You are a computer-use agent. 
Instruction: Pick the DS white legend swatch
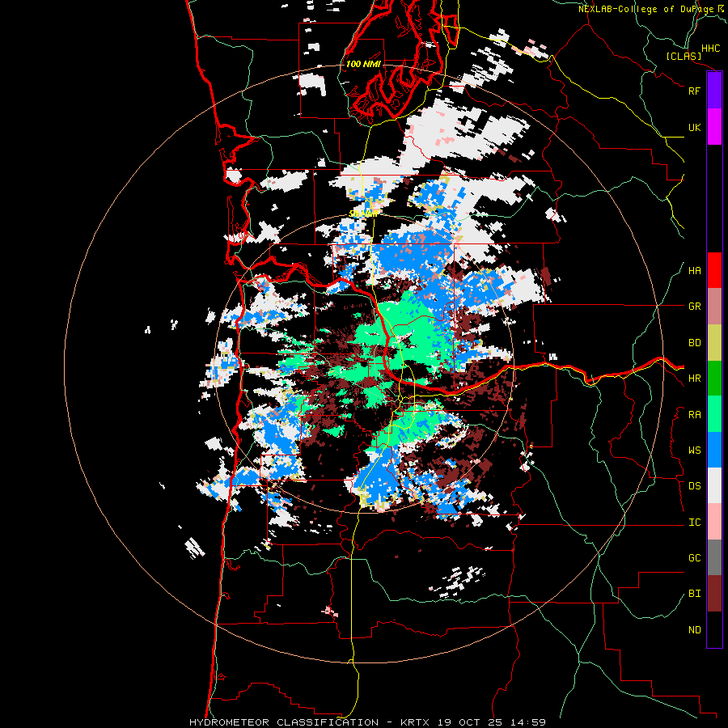(714, 485)
